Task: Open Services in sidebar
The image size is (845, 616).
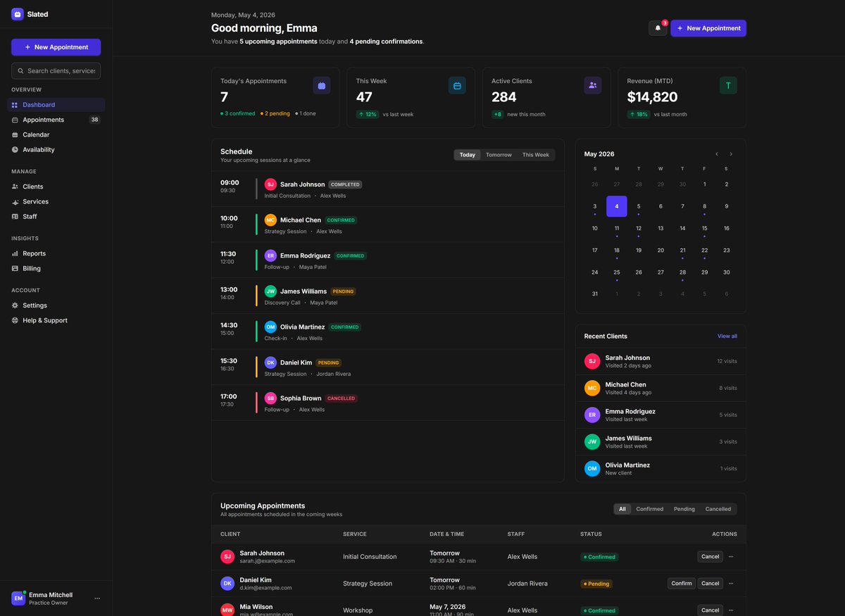Action: [x=56, y=201]
